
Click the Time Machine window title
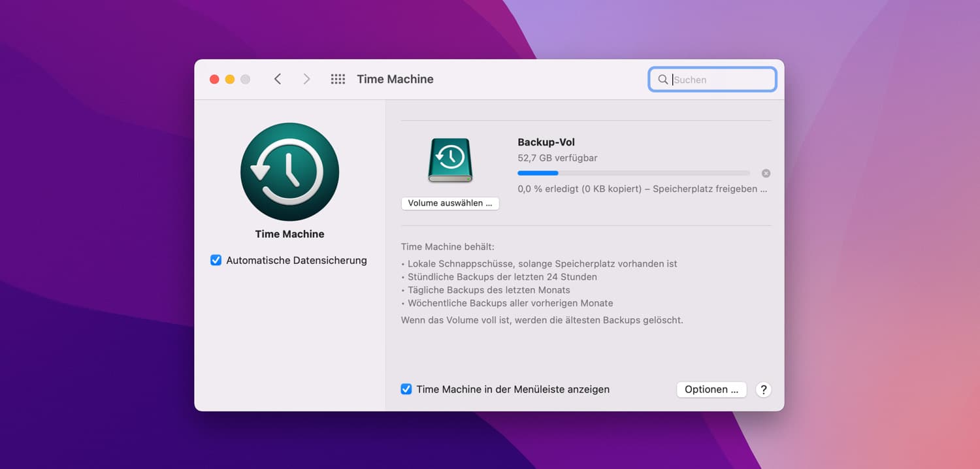click(x=395, y=79)
